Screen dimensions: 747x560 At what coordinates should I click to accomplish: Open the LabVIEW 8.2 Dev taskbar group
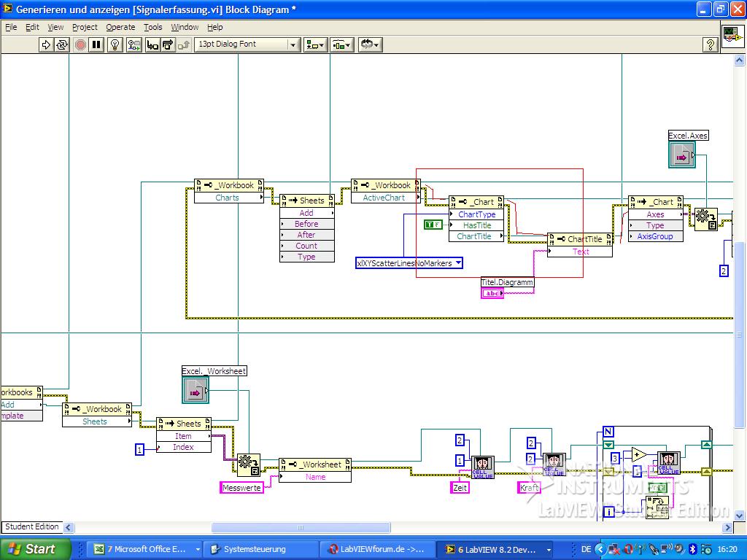pos(495,549)
